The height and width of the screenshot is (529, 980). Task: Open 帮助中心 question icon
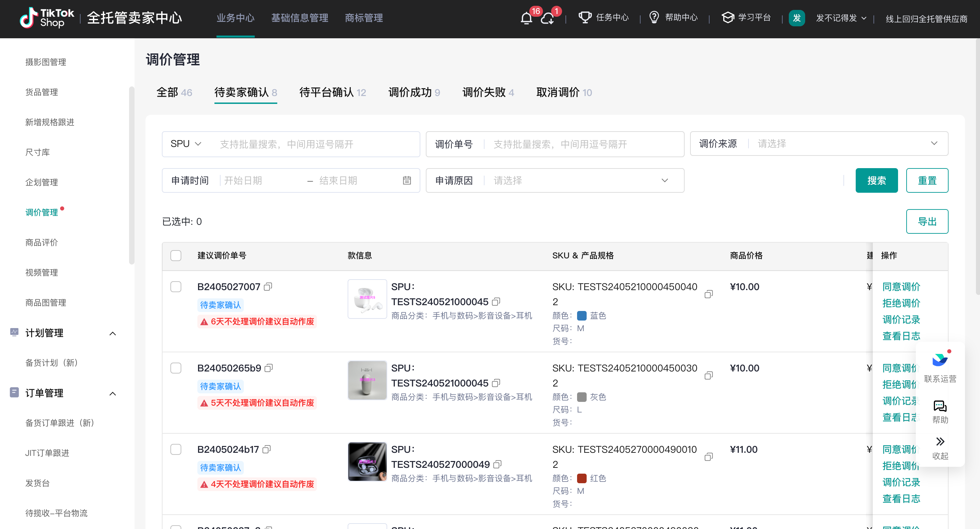pyautogui.click(x=654, y=17)
